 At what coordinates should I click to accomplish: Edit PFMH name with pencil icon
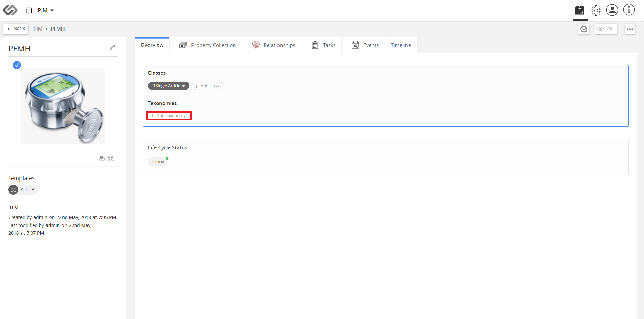[113, 48]
